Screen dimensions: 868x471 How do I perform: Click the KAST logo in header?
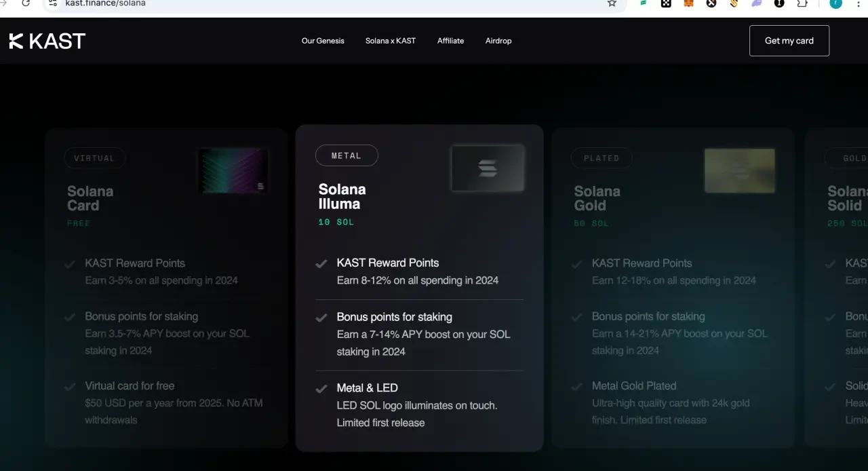click(47, 41)
